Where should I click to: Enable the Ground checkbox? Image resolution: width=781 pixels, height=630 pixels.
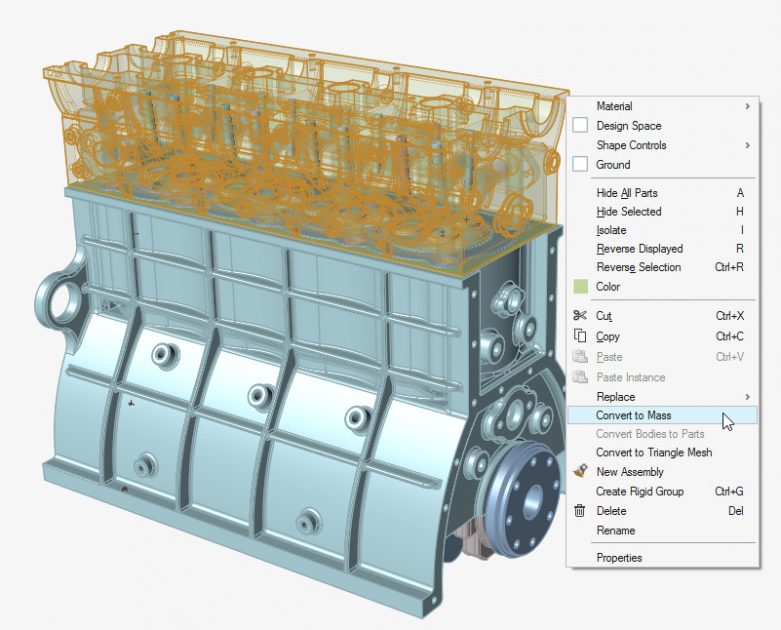[580, 164]
